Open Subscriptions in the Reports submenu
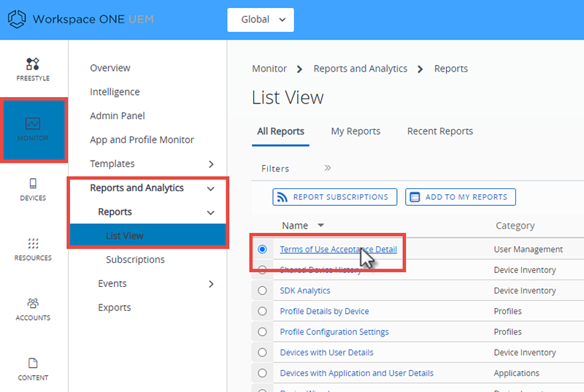The height and width of the screenshot is (392, 584). [x=135, y=259]
